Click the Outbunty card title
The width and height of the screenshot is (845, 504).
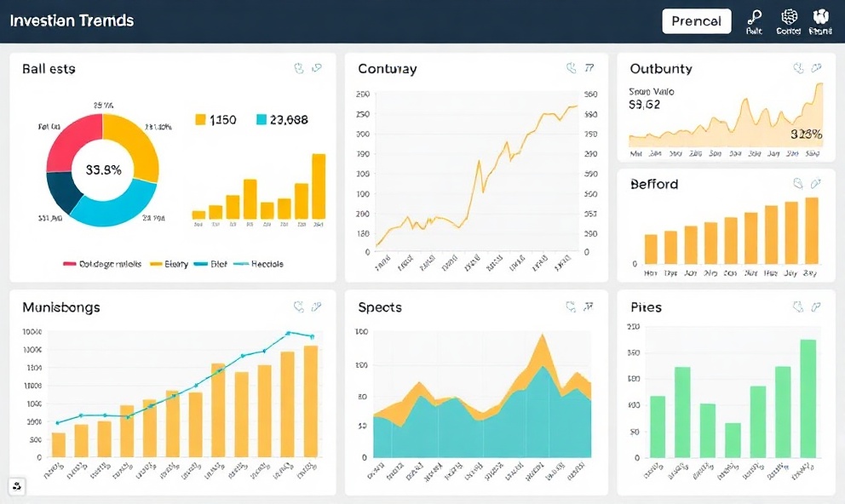click(661, 69)
